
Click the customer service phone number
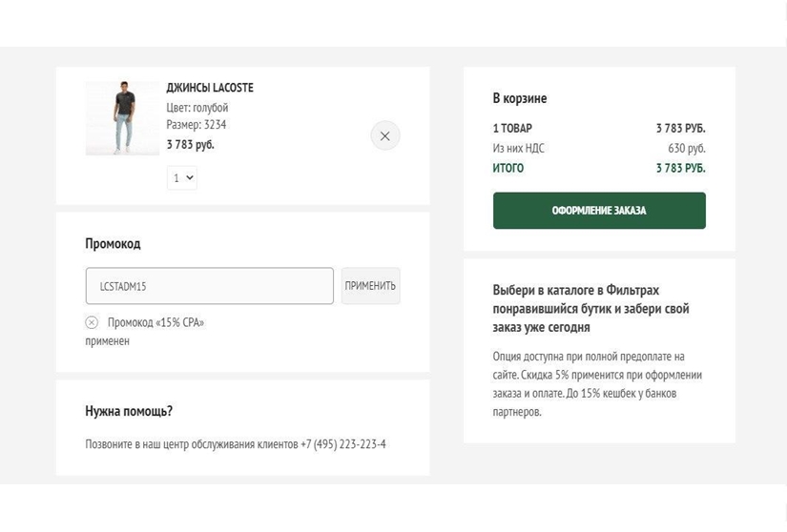tap(342, 444)
